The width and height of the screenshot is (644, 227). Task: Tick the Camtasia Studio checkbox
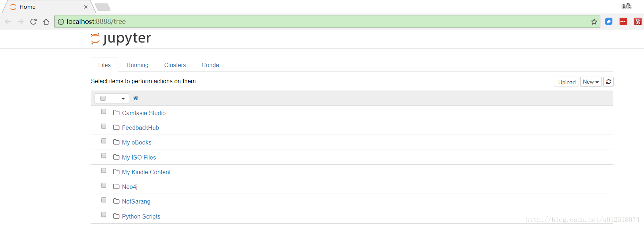point(104,112)
